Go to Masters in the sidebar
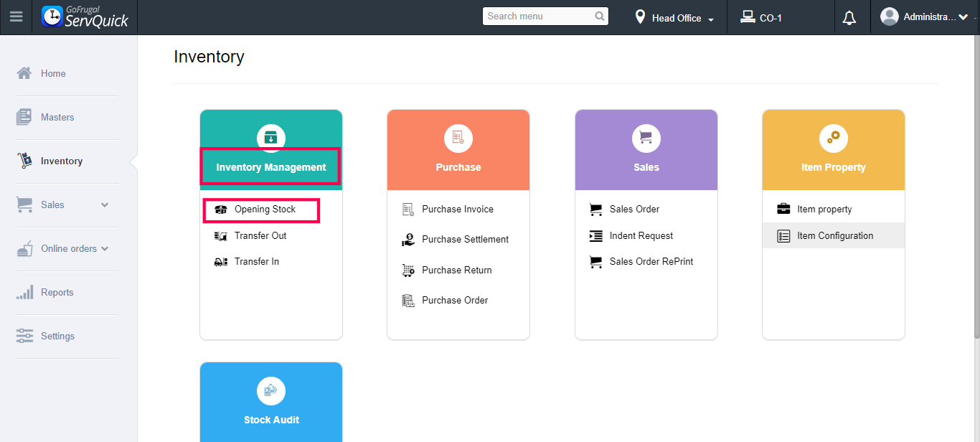This screenshot has height=442, width=980. tap(57, 117)
